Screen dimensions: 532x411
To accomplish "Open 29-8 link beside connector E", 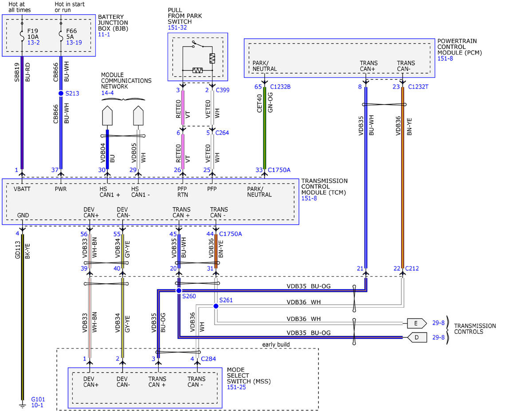I will (x=438, y=323).
